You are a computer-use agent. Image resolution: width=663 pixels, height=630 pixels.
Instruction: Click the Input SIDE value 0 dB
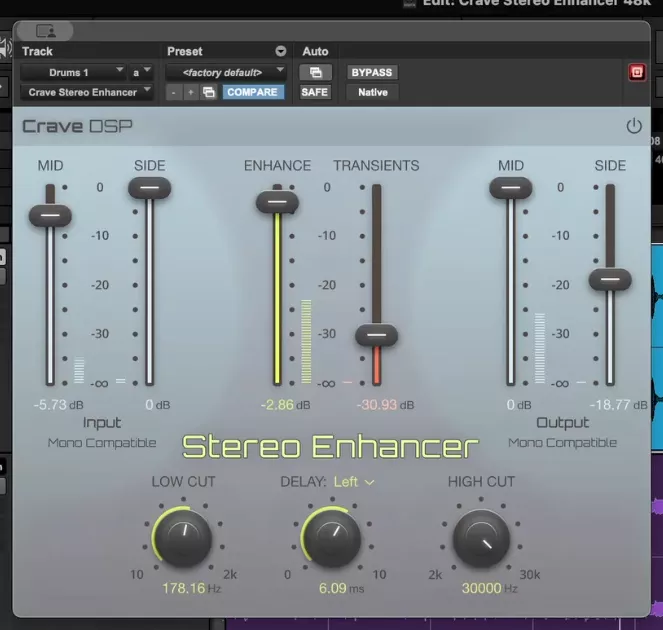pos(157,405)
